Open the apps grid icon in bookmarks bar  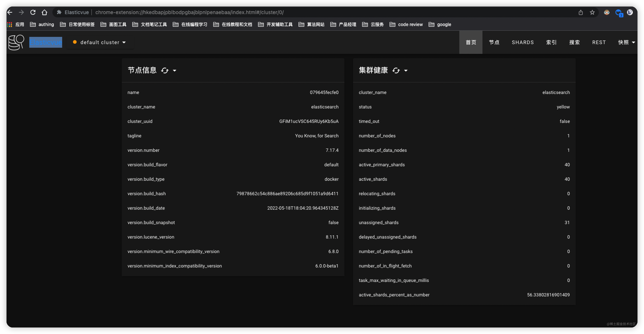pos(10,25)
